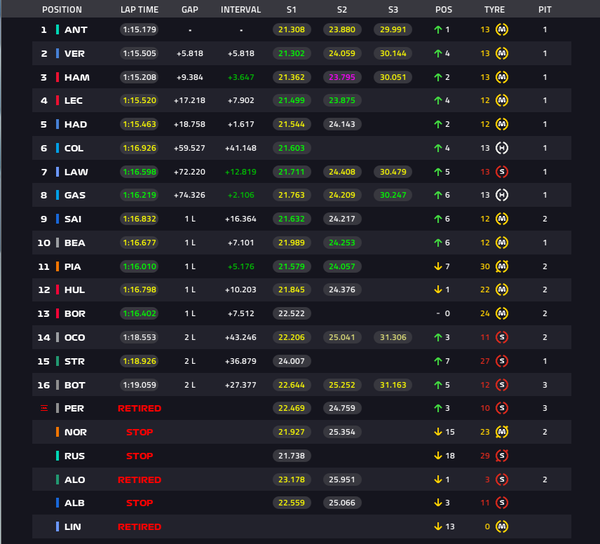Click the INTERVAL column header
This screenshot has height=544, width=600.
pyautogui.click(x=241, y=10)
